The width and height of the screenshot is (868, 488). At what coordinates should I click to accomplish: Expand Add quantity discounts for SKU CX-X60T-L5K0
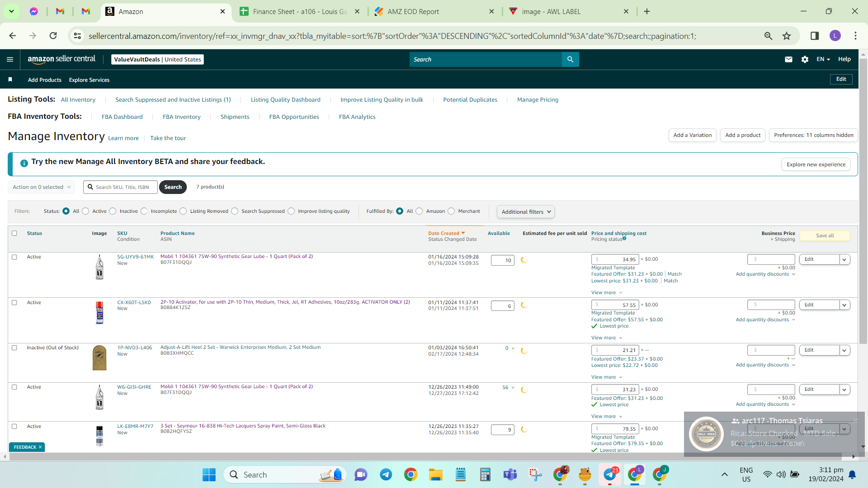[765, 319]
